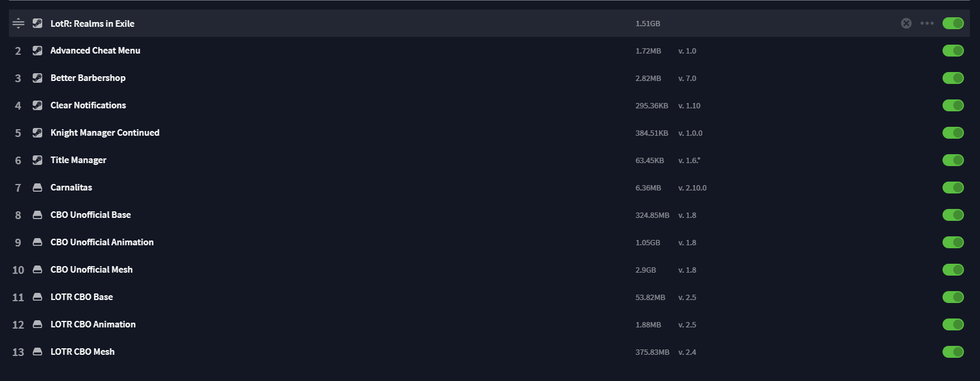Click the local drive icon next to CBO Unofficial Animation
The height and width of the screenshot is (381, 980).
[x=37, y=242]
